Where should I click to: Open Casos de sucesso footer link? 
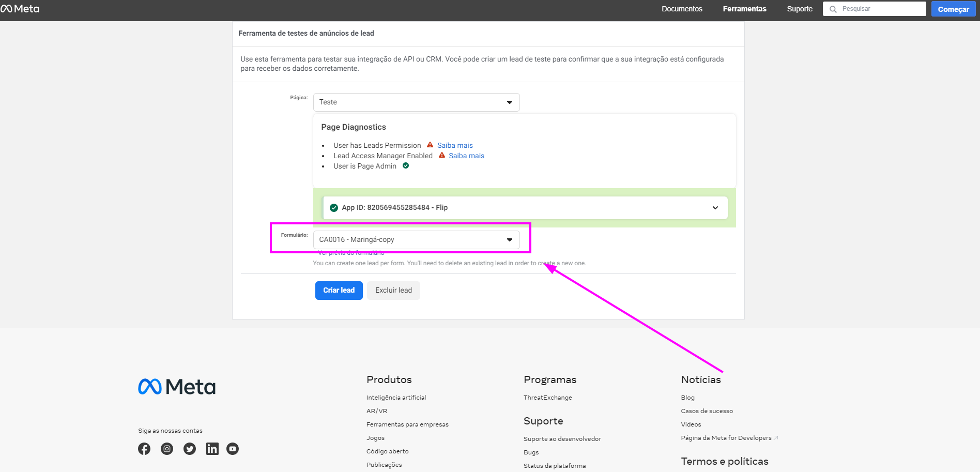point(707,411)
